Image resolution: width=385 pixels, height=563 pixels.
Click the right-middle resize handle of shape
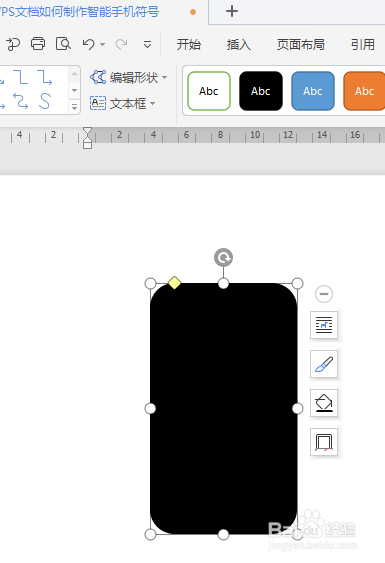[x=297, y=408]
